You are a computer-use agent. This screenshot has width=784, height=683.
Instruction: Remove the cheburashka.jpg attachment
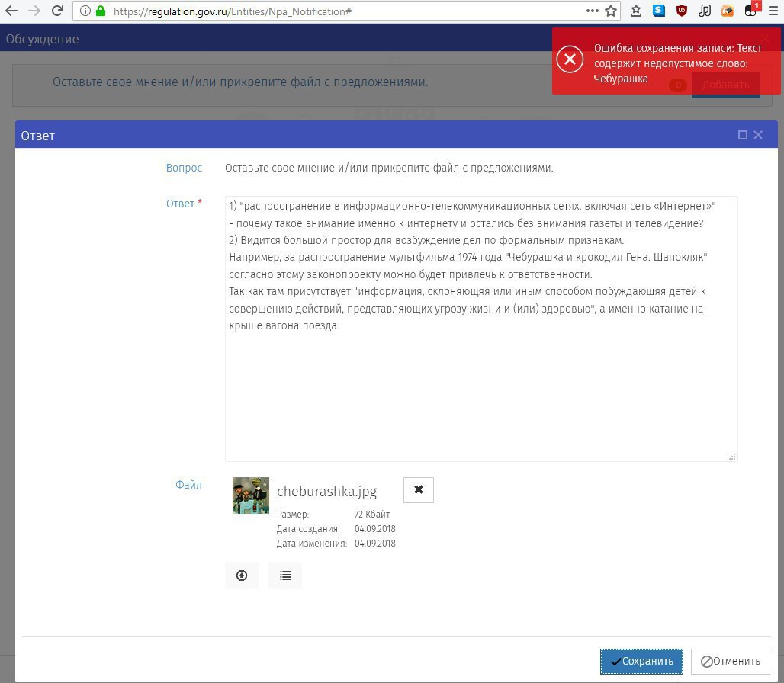(x=419, y=489)
